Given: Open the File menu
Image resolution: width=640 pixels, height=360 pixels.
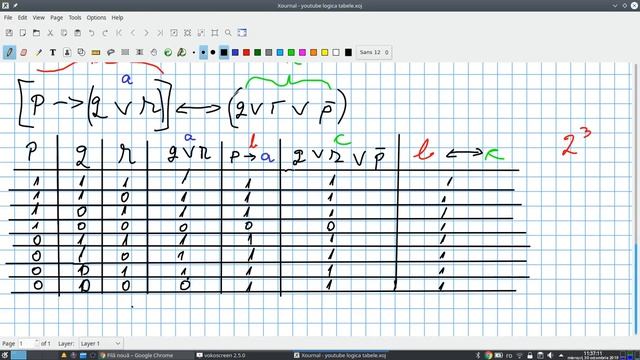Looking at the screenshot, I should pos(8,18).
